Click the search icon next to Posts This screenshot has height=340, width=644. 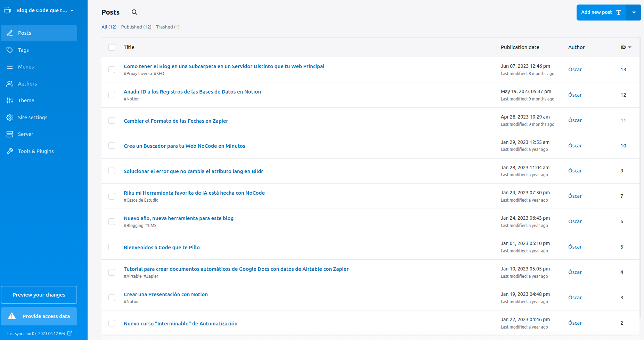click(x=134, y=12)
